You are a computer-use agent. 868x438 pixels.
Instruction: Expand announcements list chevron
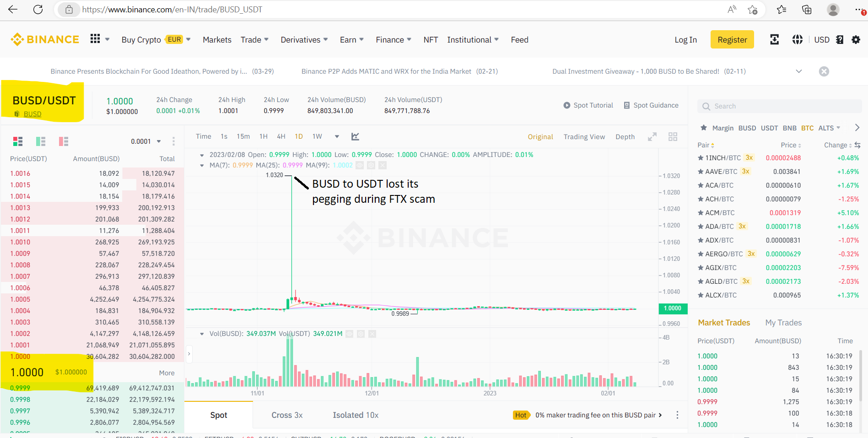click(799, 71)
